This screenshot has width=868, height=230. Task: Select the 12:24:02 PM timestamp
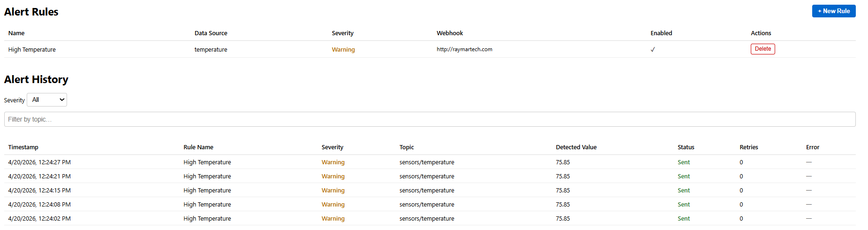[39, 219]
